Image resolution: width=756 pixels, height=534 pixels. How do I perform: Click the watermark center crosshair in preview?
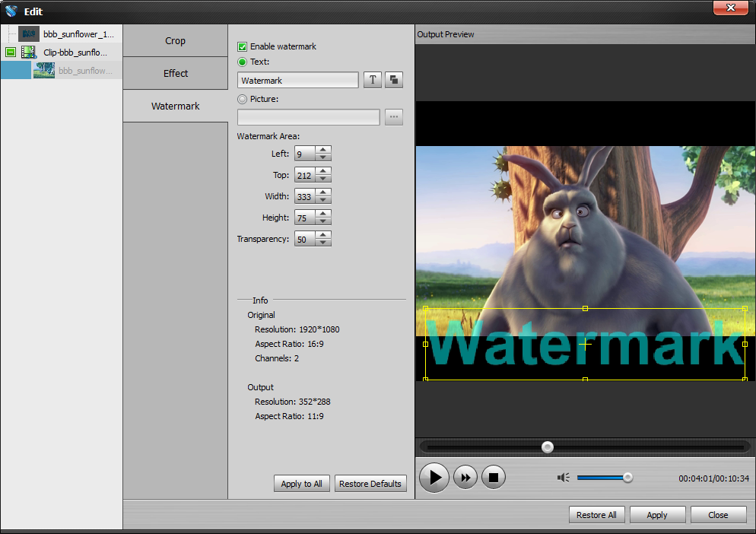tap(585, 344)
